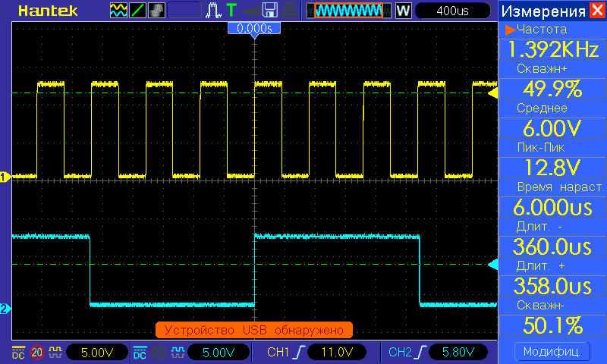Click the W window mode icon

pos(403,11)
